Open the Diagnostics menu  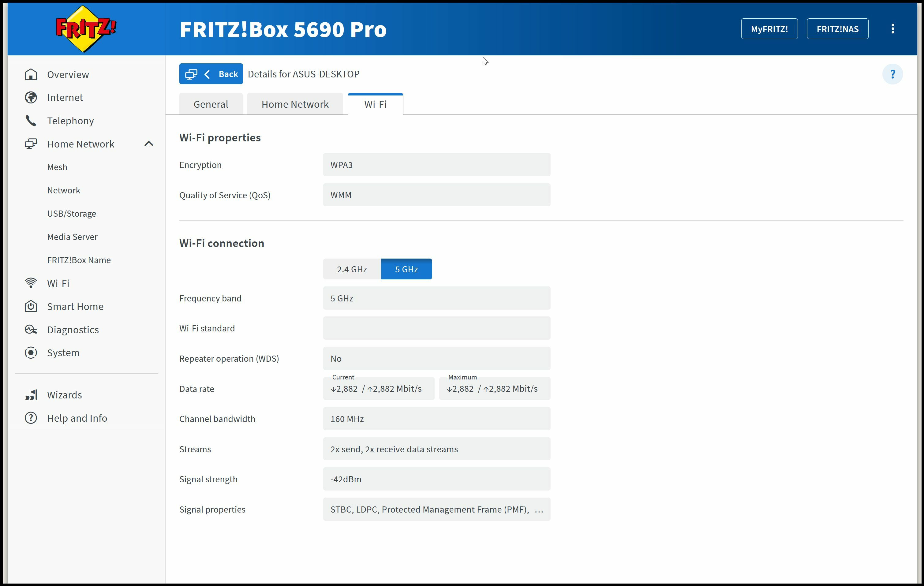click(73, 330)
